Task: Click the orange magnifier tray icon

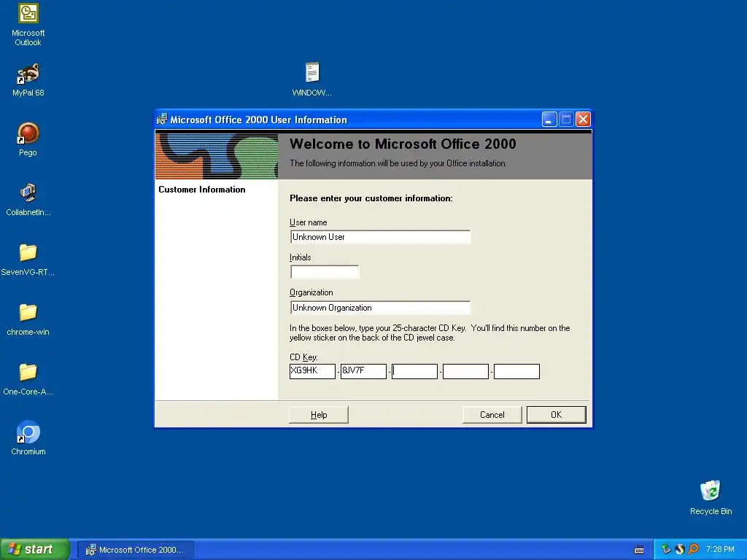Action: pos(693,550)
